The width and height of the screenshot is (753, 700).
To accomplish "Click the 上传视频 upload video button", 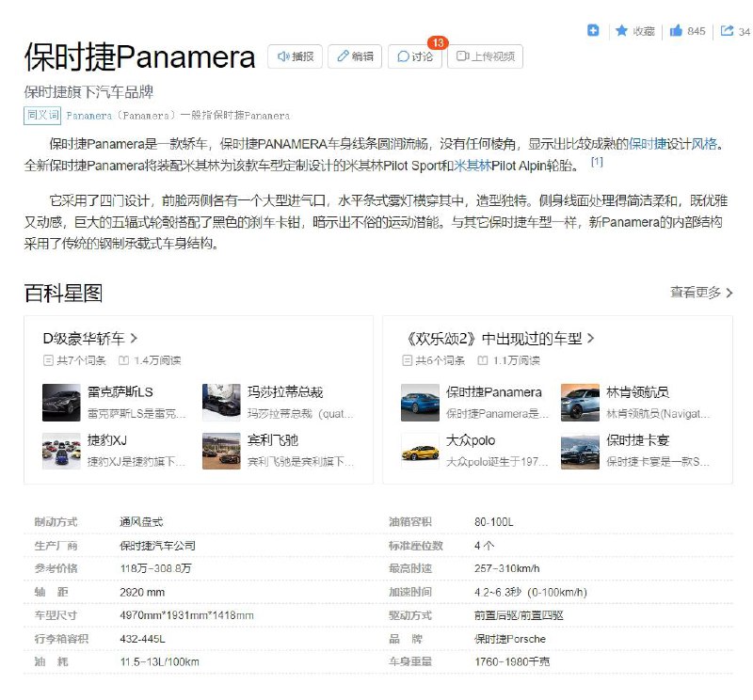I will tap(485, 56).
